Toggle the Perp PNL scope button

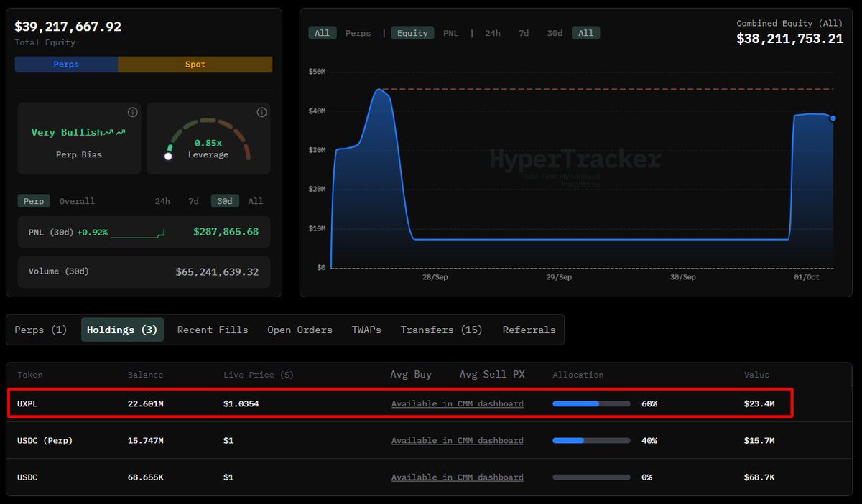point(34,201)
